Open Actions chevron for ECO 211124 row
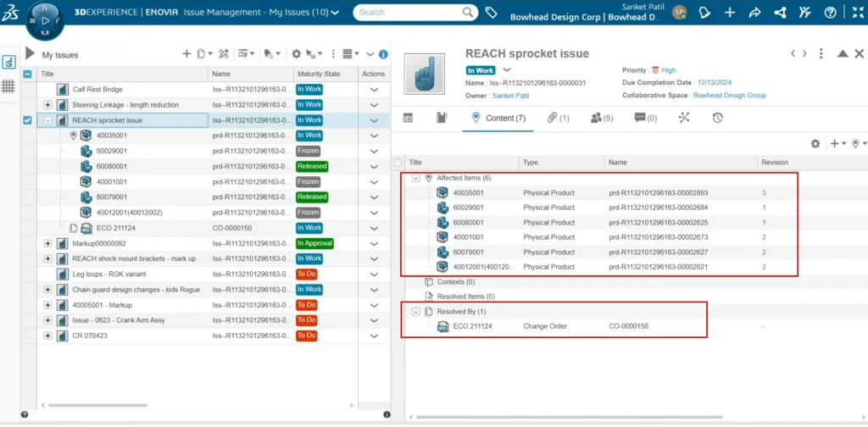 pyautogui.click(x=374, y=228)
